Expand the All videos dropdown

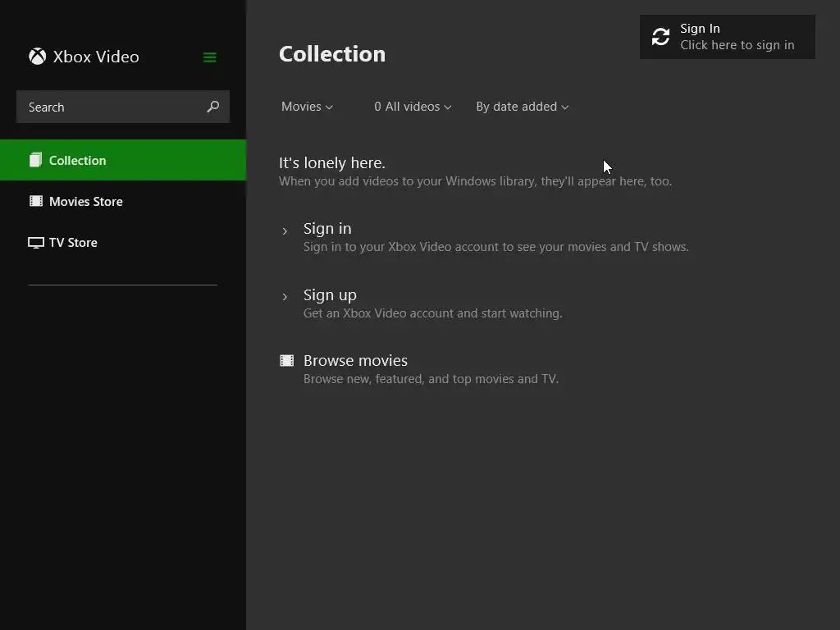413,107
